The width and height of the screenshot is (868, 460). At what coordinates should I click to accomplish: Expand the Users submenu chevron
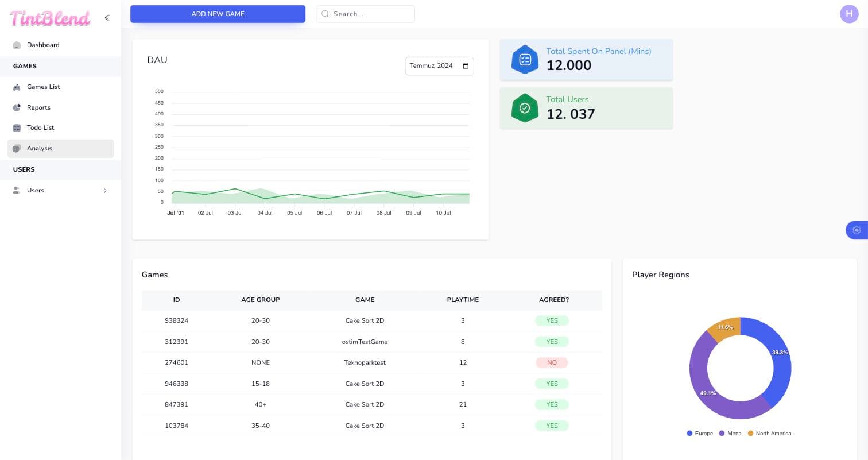[105, 191]
